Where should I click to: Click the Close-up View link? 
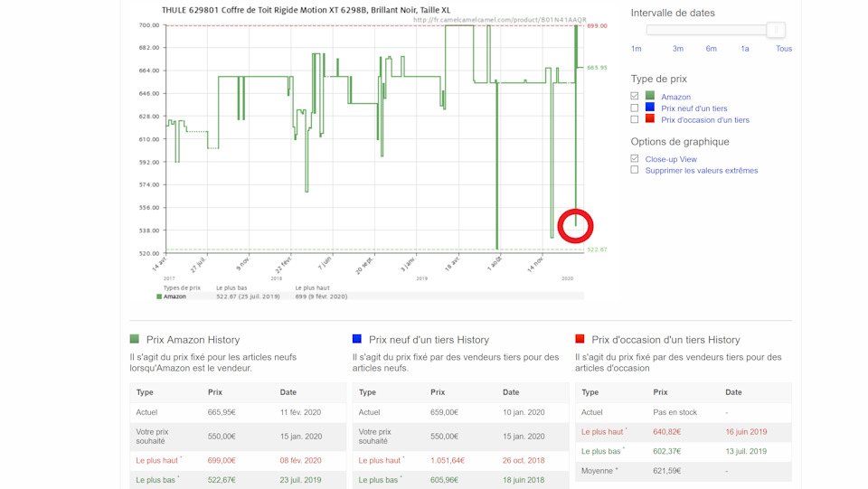pyautogui.click(x=671, y=159)
